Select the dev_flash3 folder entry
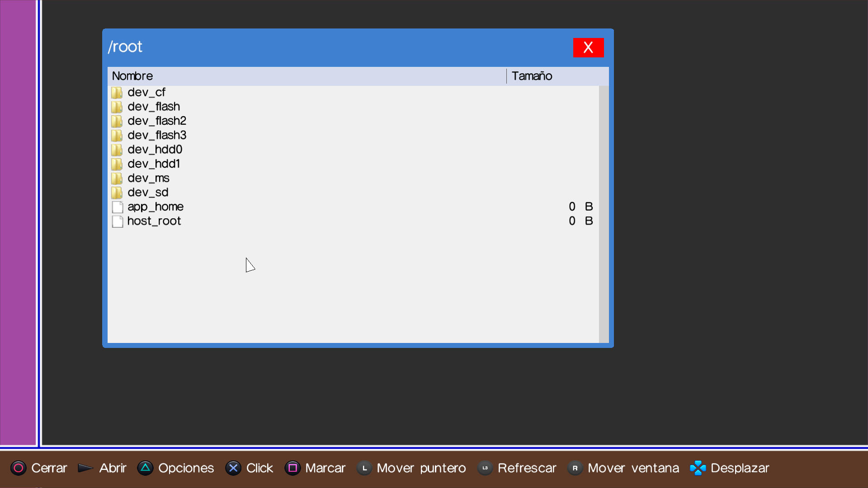 156,136
